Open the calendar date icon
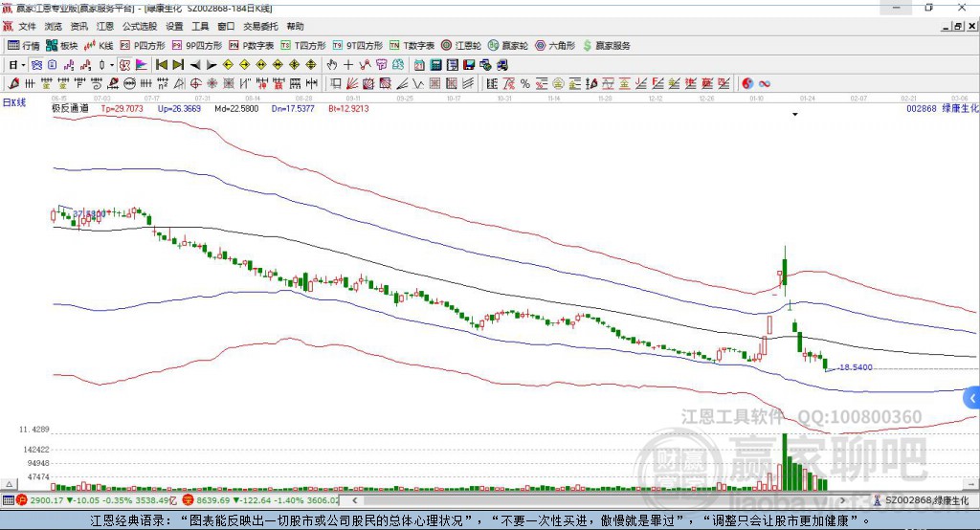980x530 pixels. [x=419, y=64]
